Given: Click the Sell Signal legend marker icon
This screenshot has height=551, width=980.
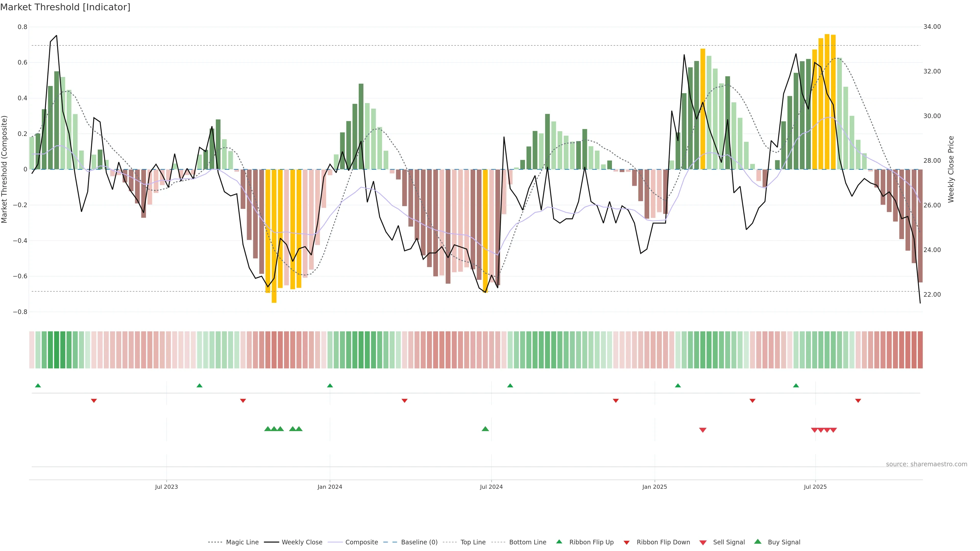Looking at the screenshot, I should click(703, 542).
